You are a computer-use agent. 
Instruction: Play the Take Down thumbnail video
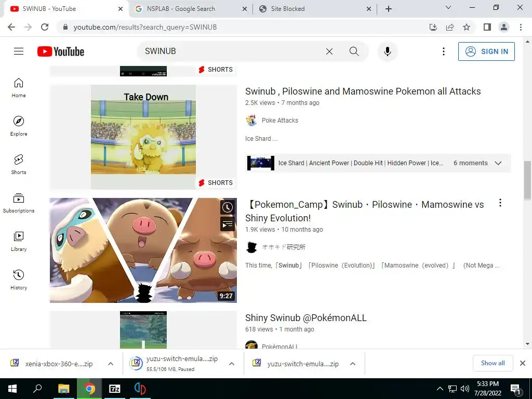coord(143,137)
